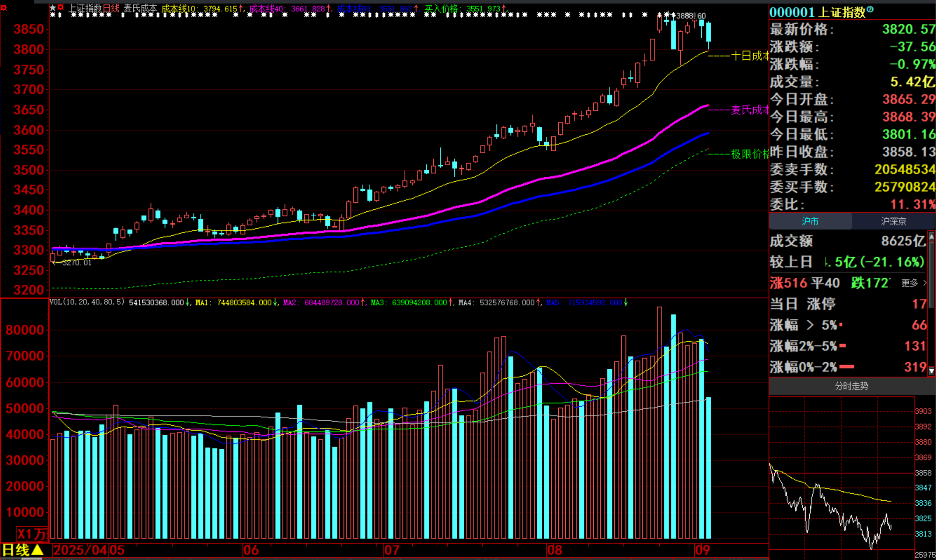This screenshot has height=560, width=936.
Task: Click the small red square at top-left corner
Action: pyautogui.click(x=4, y=7)
